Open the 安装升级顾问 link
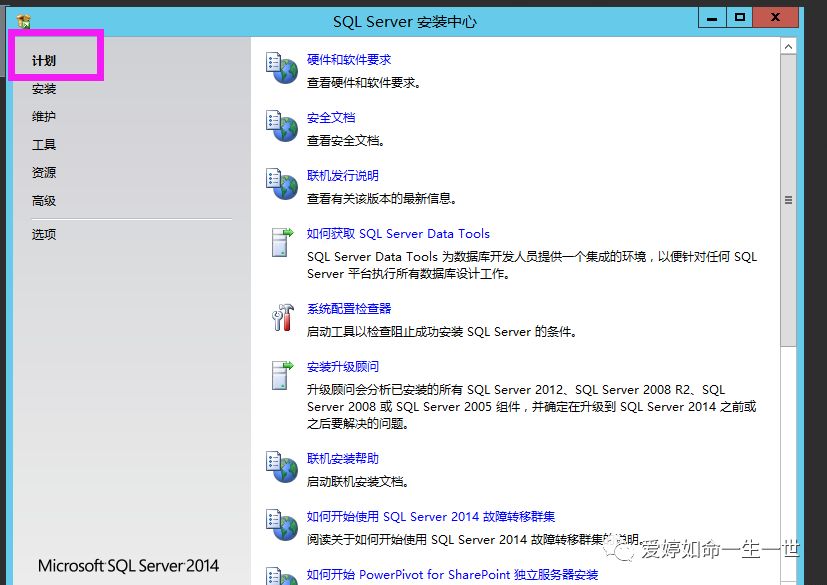The image size is (827, 585). (342, 367)
